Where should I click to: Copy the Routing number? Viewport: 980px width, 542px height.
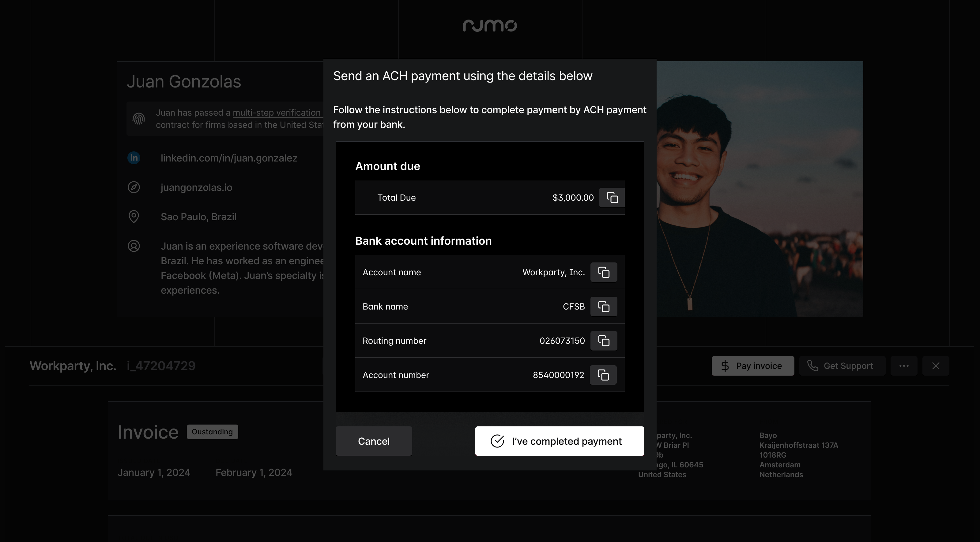[604, 340]
